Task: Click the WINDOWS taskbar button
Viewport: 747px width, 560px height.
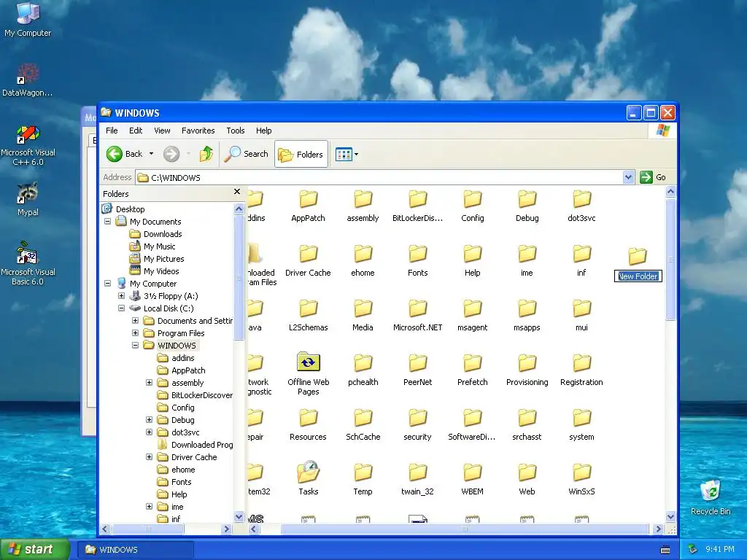Action: point(136,550)
